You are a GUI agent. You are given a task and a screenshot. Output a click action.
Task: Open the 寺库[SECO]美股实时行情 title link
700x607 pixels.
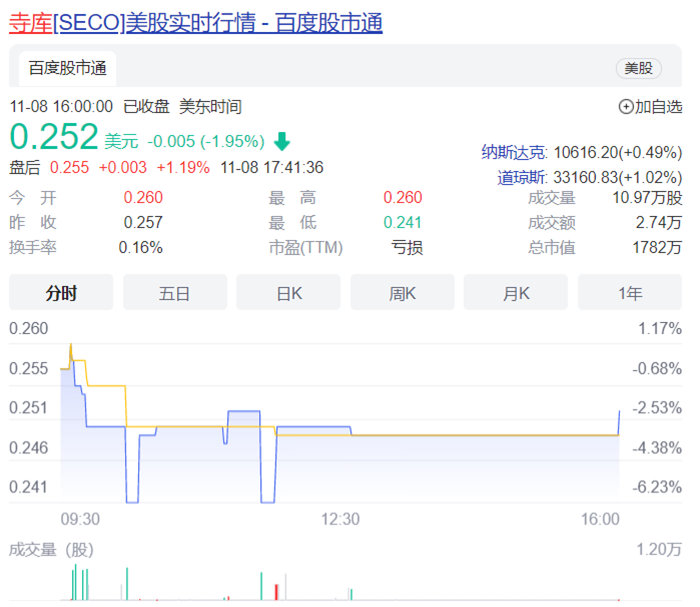(195, 23)
